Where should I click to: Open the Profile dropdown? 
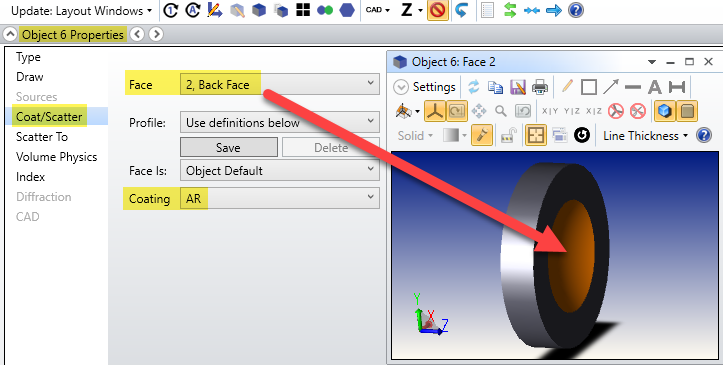point(279,123)
